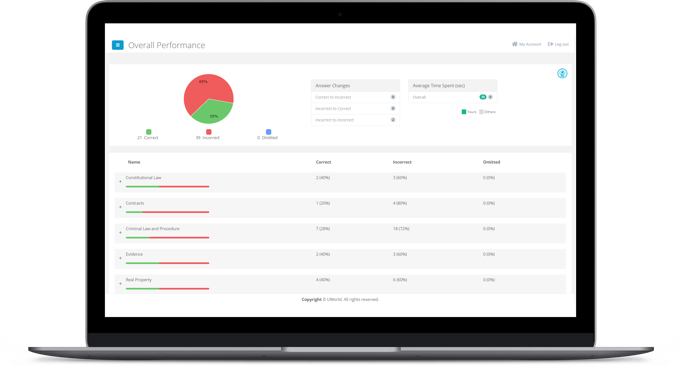The width and height of the screenshot is (681, 367).
Task: Expand the Evidence row
Action: [x=120, y=258]
